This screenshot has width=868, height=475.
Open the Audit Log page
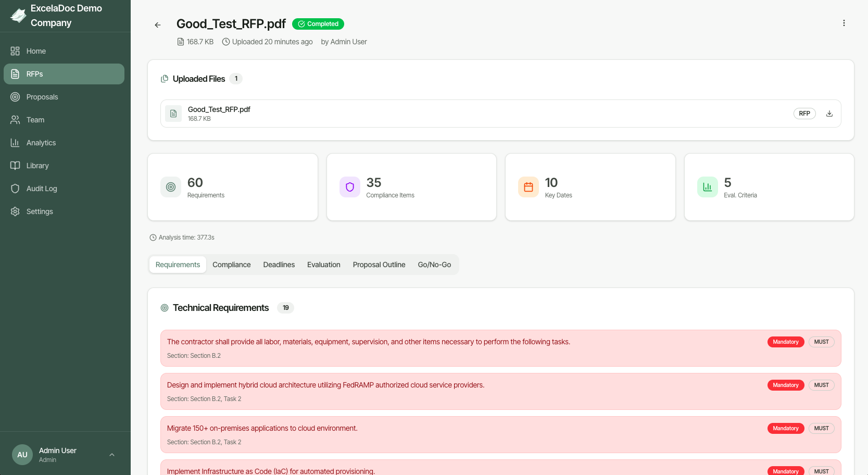tap(64, 189)
